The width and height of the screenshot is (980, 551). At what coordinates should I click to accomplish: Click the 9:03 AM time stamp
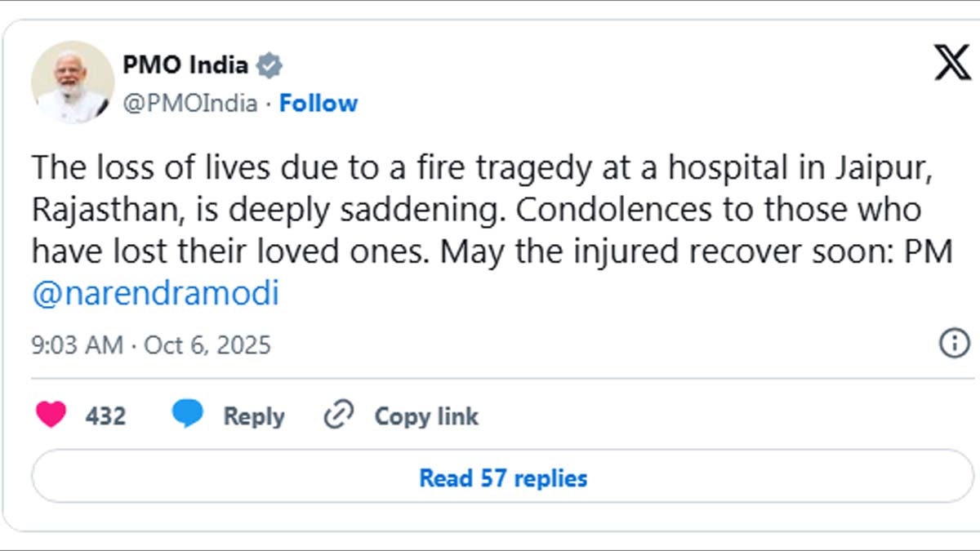tap(77, 344)
